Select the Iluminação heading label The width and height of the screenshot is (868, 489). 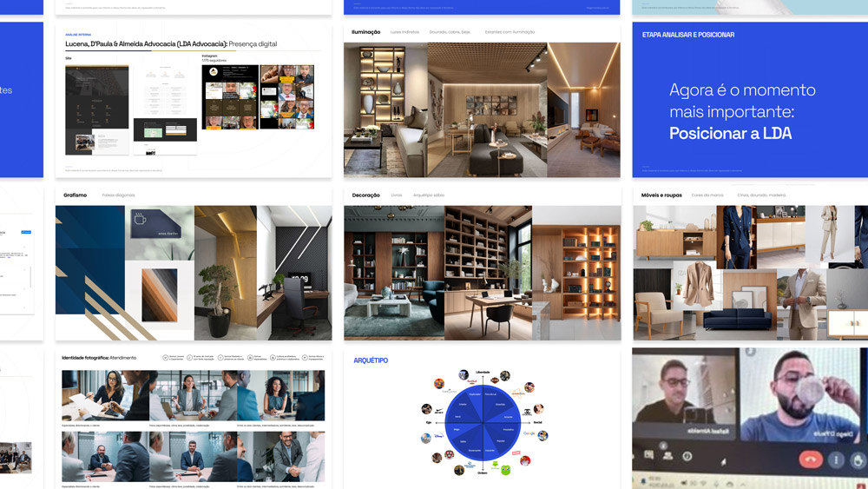tap(365, 32)
